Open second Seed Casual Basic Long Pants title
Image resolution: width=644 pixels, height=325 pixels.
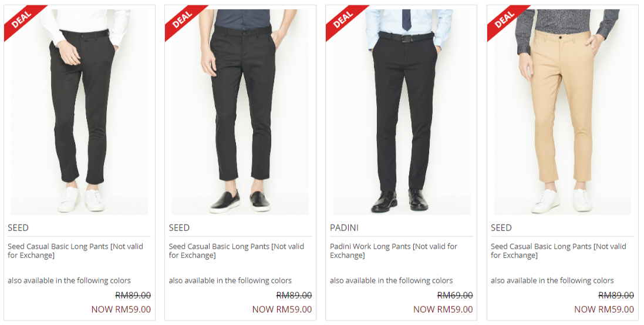coord(237,251)
